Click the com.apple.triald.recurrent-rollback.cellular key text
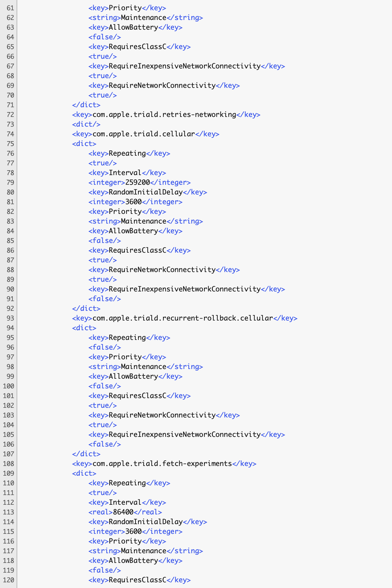The image size is (392, 588). [183, 318]
